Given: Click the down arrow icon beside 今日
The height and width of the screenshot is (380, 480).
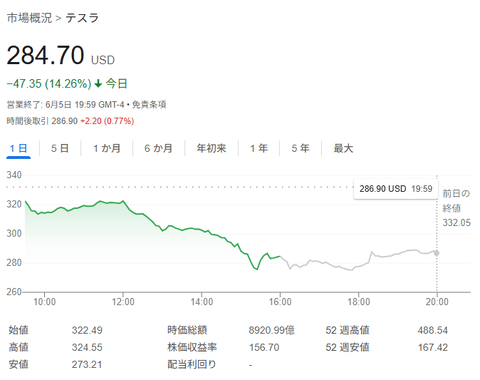Looking at the screenshot, I should [98, 83].
